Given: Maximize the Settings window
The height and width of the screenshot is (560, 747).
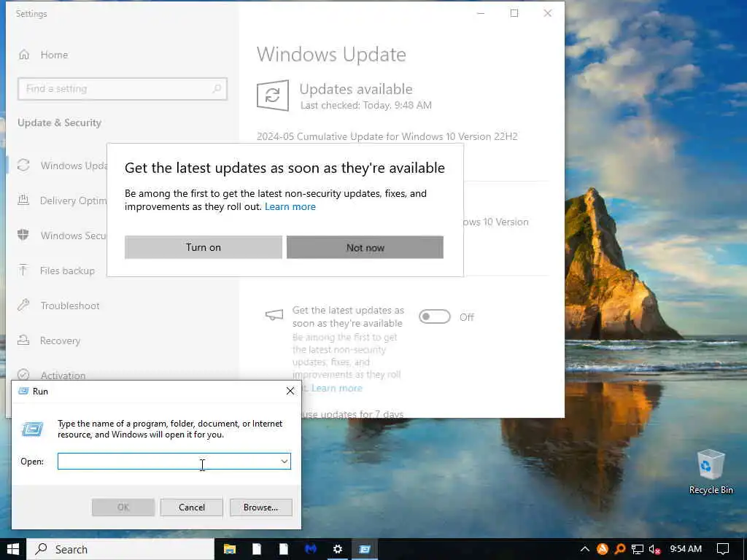Looking at the screenshot, I should pyautogui.click(x=514, y=13).
